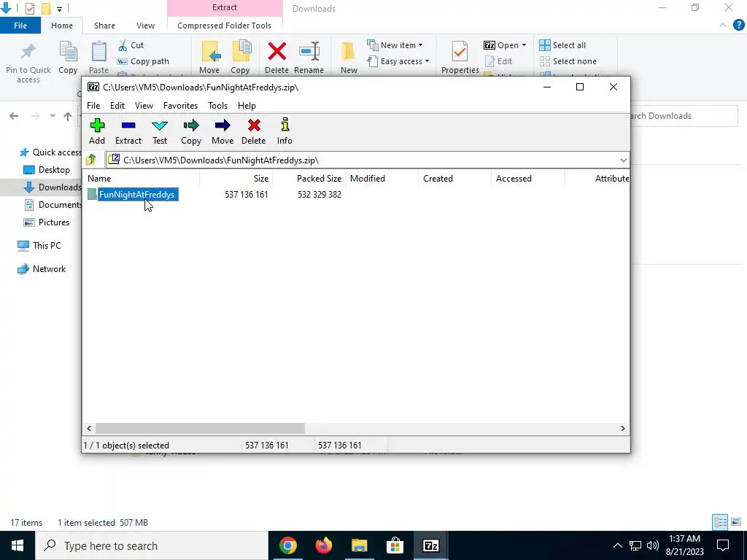Click the 7-Zip Move toolbar icon
The width and height of the screenshot is (747, 560).
[222, 131]
